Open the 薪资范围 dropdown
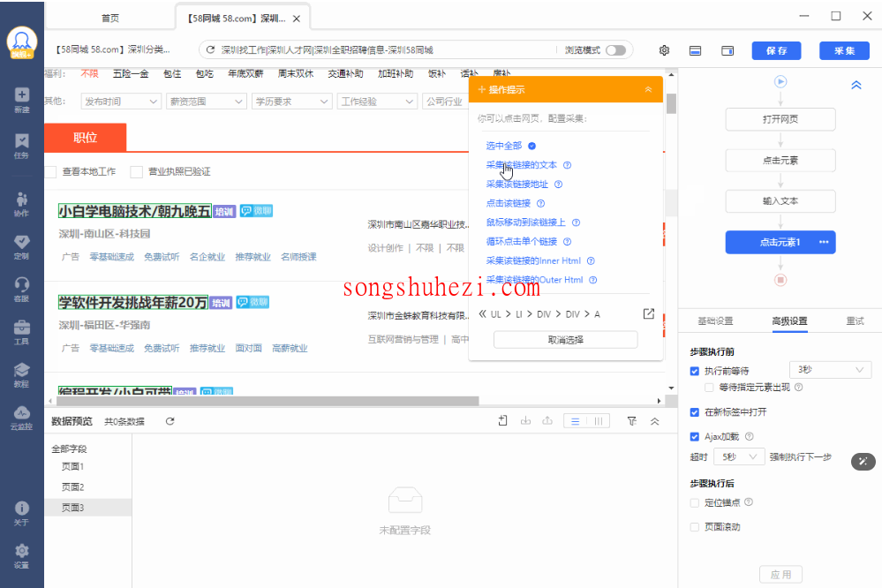Screen dimensions: 882x588 pos(207,102)
